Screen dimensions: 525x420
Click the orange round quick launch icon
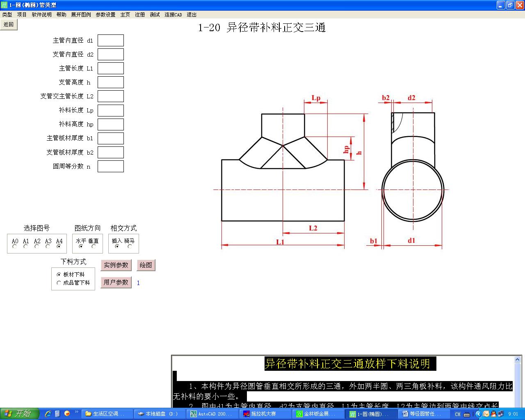[x=67, y=413]
